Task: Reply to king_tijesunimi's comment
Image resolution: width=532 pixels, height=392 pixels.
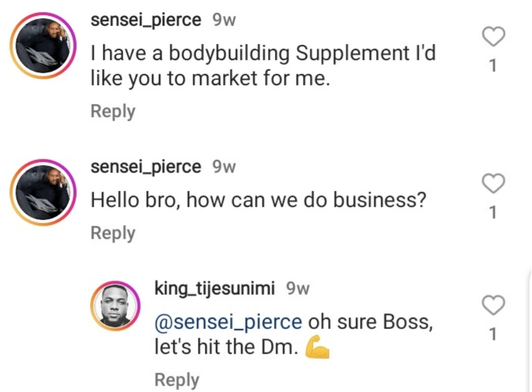Action: point(176,380)
